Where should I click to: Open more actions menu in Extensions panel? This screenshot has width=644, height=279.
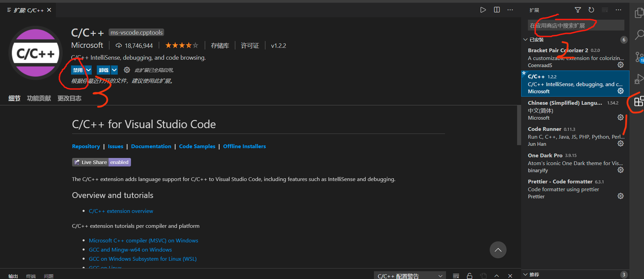619,9
